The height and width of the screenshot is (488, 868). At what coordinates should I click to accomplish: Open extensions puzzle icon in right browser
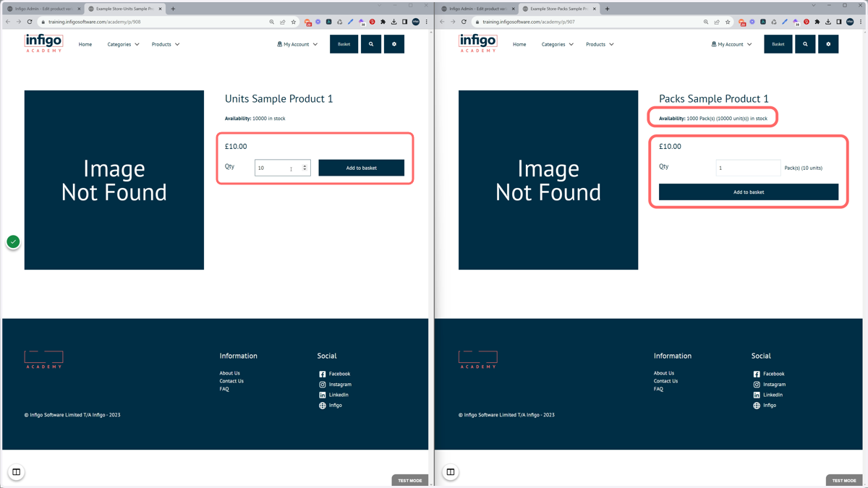pyautogui.click(x=817, y=22)
